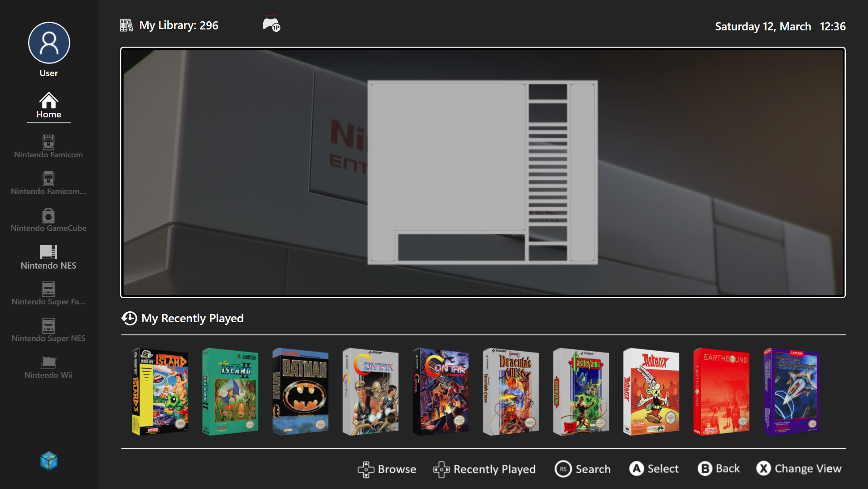Select the Nintendo Super NES platform icon

48,325
